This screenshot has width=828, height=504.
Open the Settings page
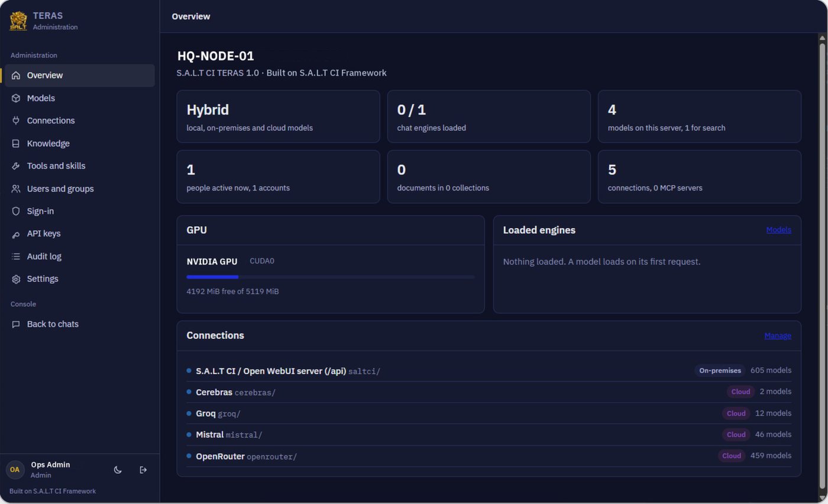pos(80,279)
